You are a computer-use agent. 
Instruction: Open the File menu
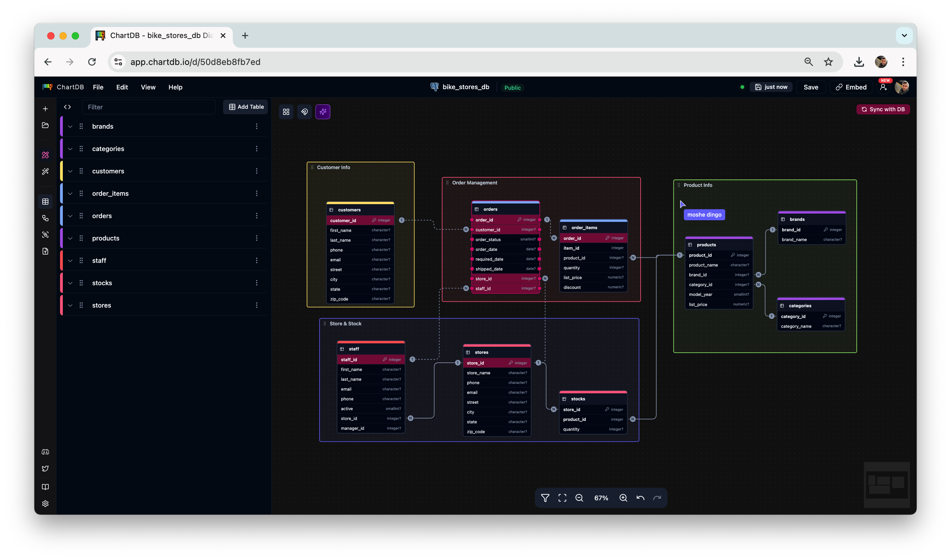tap(98, 87)
